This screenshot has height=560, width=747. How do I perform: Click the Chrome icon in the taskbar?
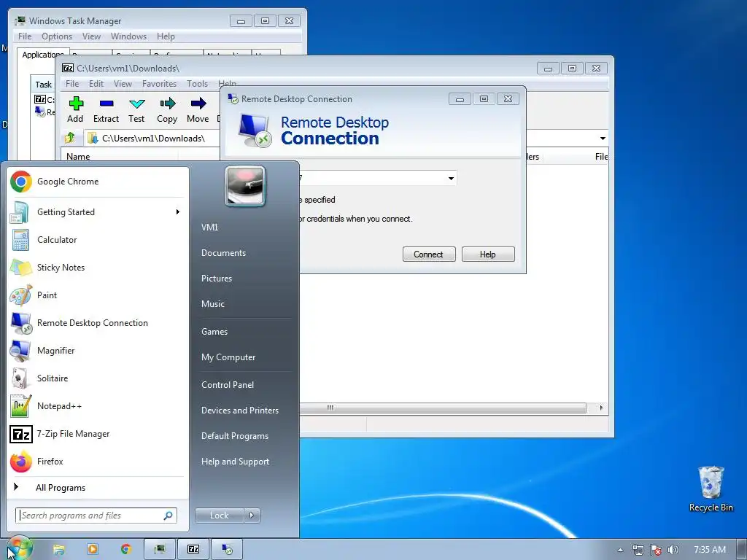(x=126, y=550)
